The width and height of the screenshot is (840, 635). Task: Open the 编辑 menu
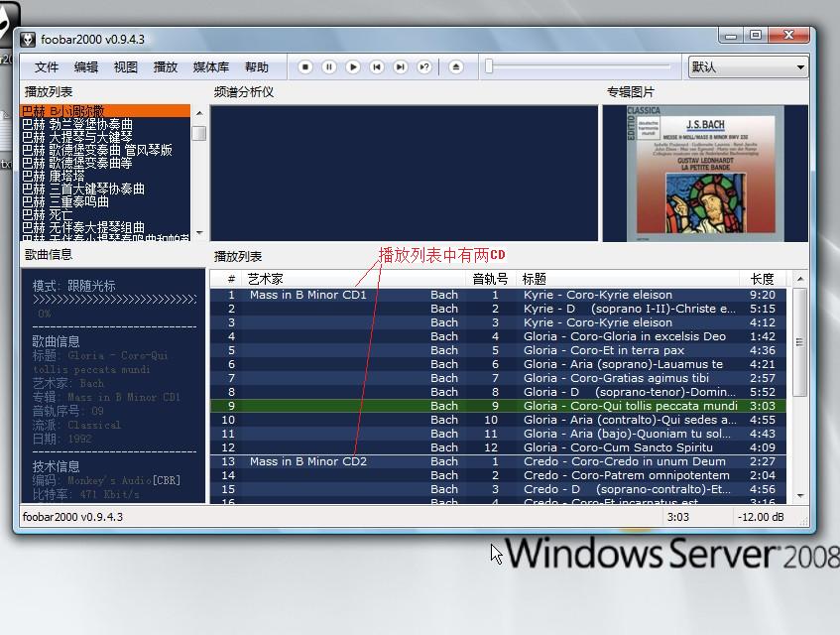85,67
